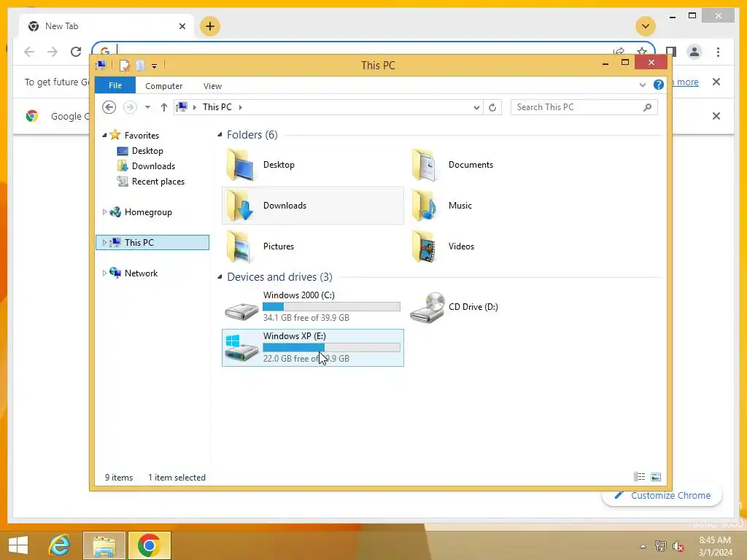Open the Music folder icon

tap(425, 206)
